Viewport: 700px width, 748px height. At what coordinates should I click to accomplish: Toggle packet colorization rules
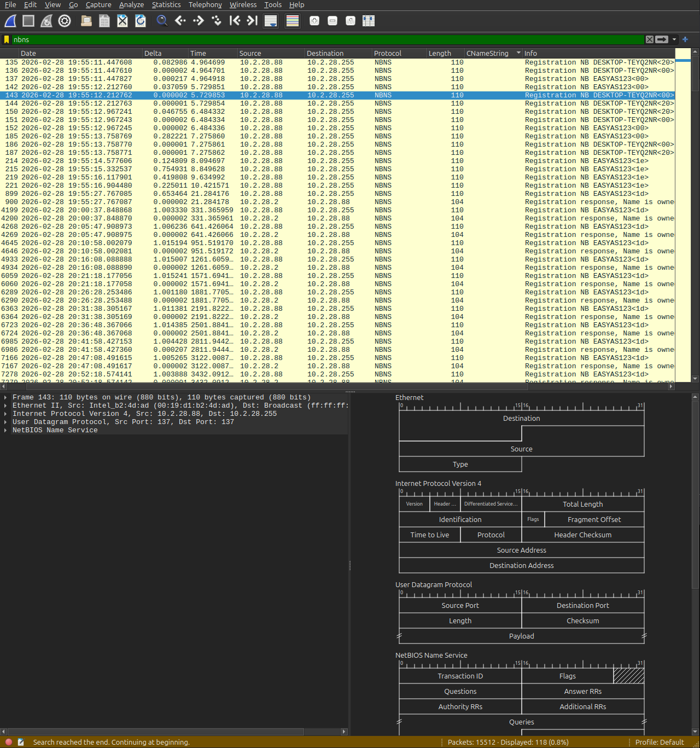[293, 21]
